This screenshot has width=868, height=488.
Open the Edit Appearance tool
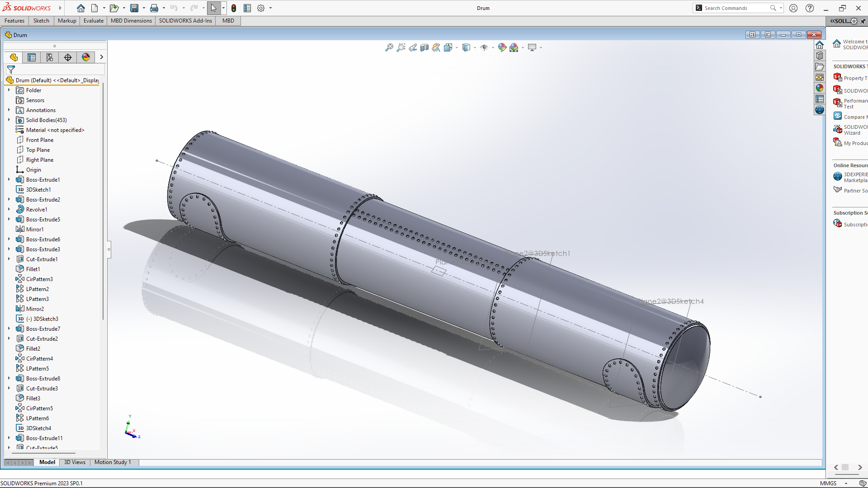[x=502, y=47]
